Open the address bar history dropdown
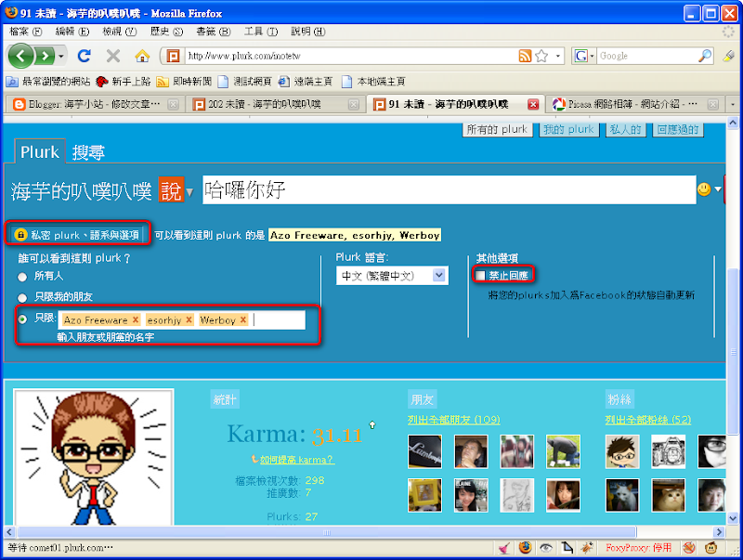The width and height of the screenshot is (743, 560). 558,56
